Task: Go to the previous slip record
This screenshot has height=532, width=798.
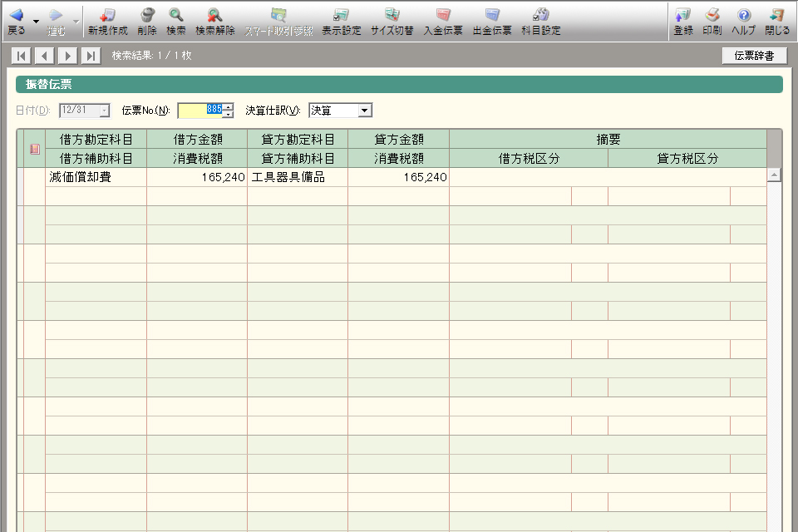Action: click(44, 56)
